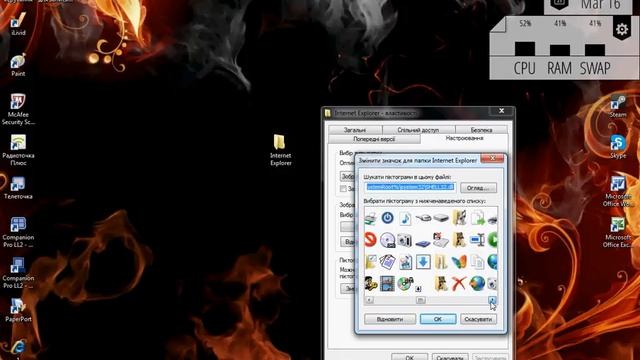Click the icon list scrollbar left arrow
The height and width of the screenshot is (360, 640).
[x=369, y=300]
